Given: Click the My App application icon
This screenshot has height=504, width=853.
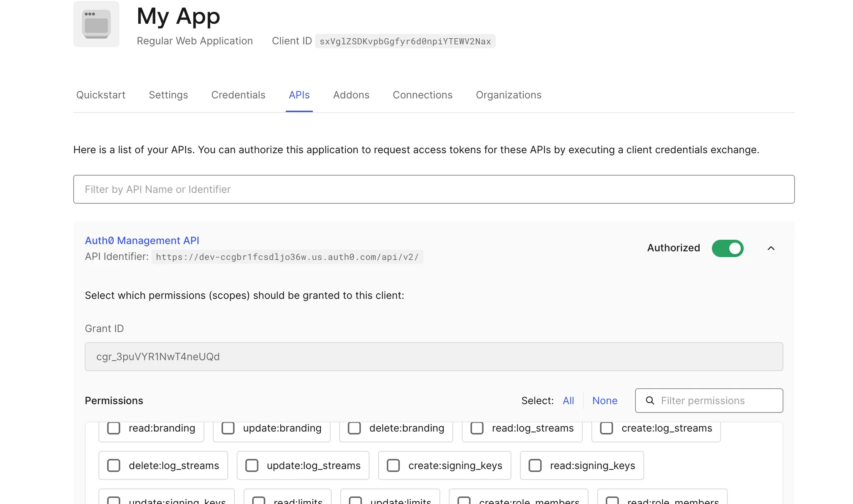Looking at the screenshot, I should pyautogui.click(x=96, y=24).
